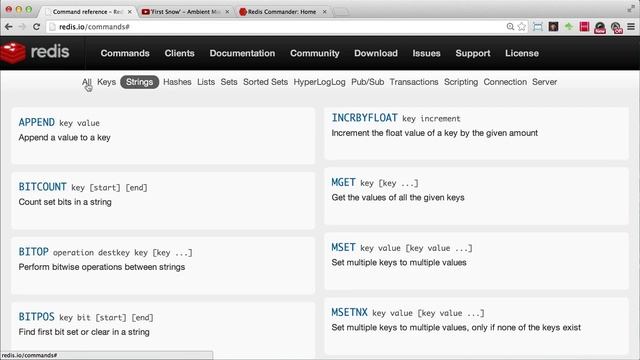Bookmark this page with the star icon
This screenshot has width=640, height=360.
tap(522, 27)
